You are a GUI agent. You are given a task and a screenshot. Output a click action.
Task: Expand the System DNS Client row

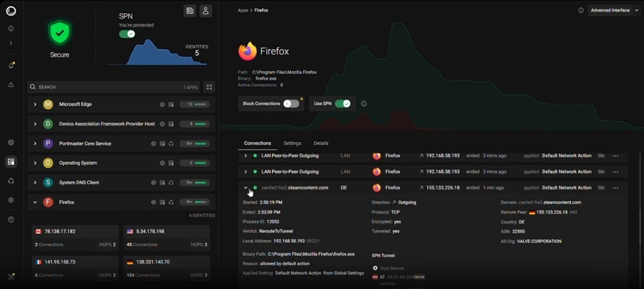click(35, 183)
